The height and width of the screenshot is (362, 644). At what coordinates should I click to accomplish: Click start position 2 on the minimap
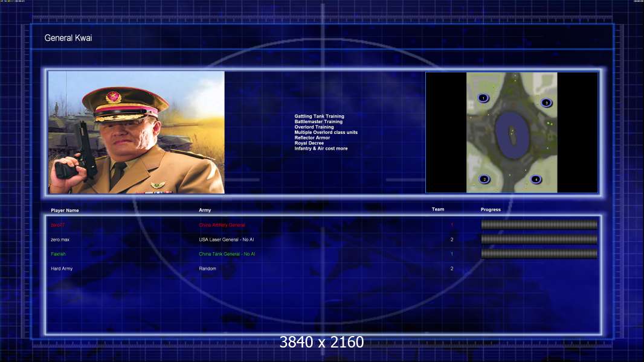coord(485,179)
